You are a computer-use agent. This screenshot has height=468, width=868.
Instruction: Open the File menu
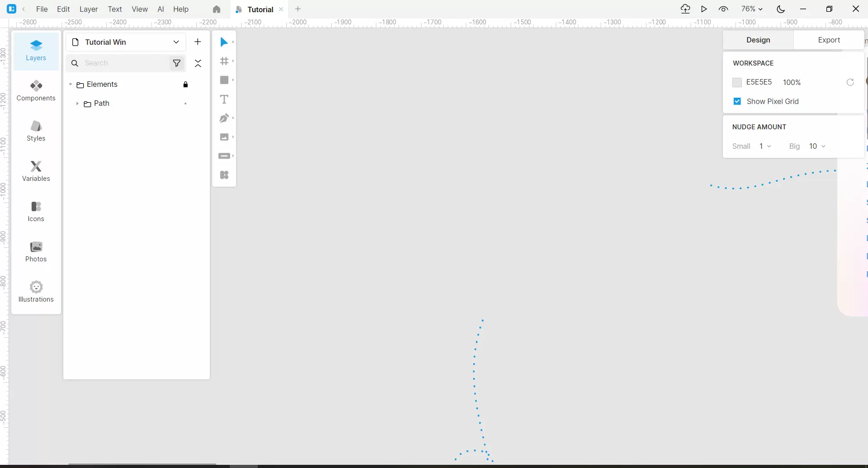click(x=42, y=9)
